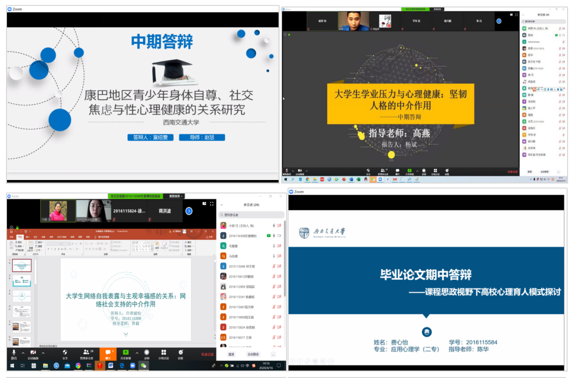The height and width of the screenshot is (378, 588).
Task: Open 管理参会者 icon showing 20 participants
Action: (x=86, y=352)
